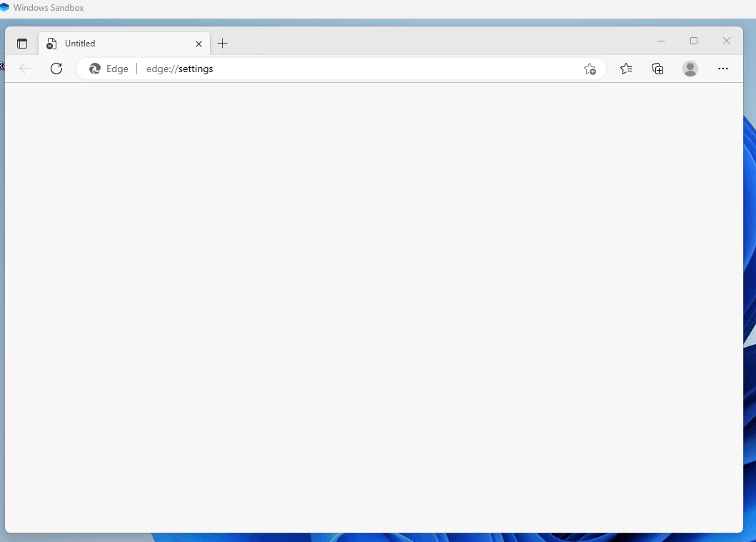Close the Edge browser window
This screenshot has width=756, height=542.
[x=727, y=41]
